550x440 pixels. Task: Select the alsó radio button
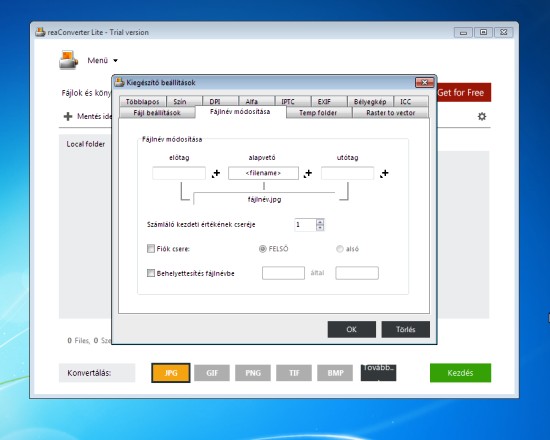[x=340, y=249]
